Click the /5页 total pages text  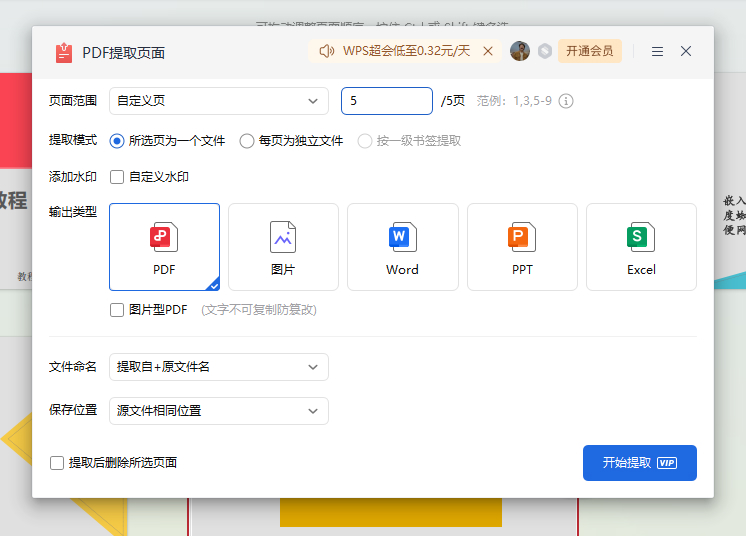[x=452, y=101]
